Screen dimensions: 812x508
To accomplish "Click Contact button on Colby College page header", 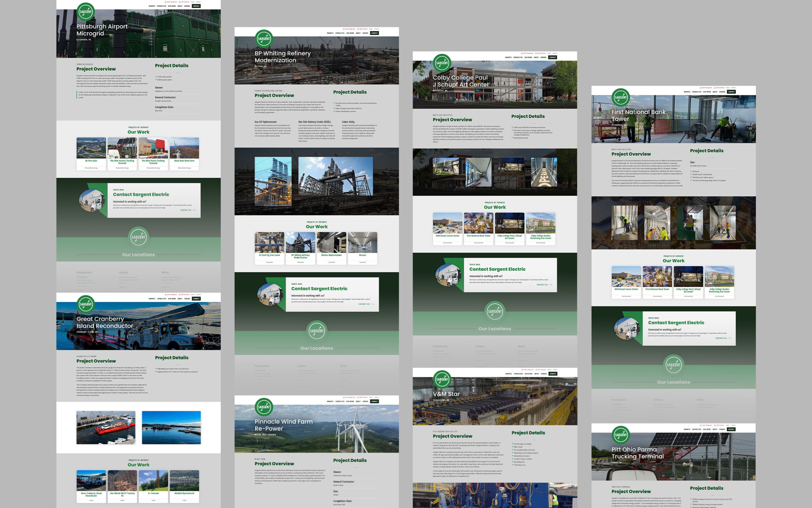I will coord(553,57).
